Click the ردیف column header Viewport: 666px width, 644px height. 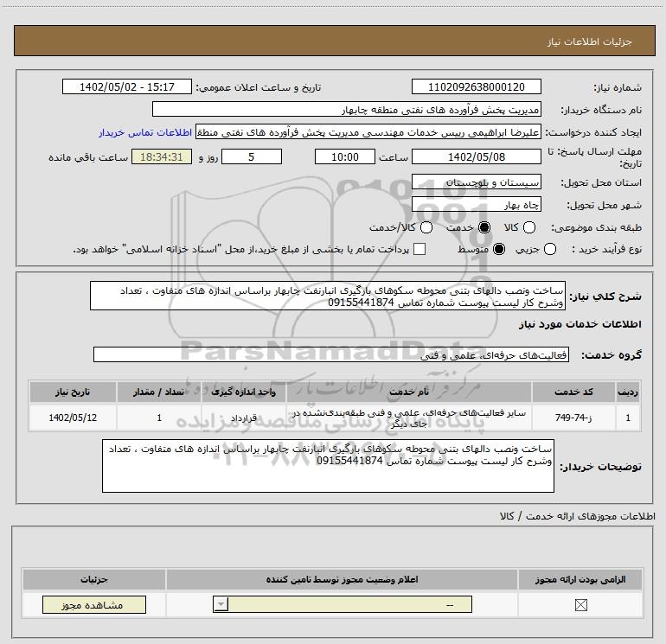(x=628, y=392)
